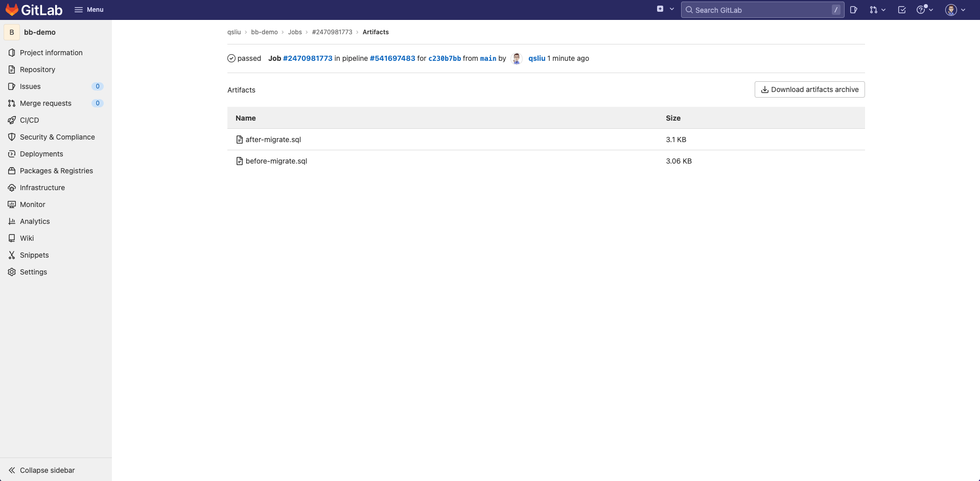Open after-migrate.sql artifact
The image size is (980, 481).
click(x=273, y=140)
